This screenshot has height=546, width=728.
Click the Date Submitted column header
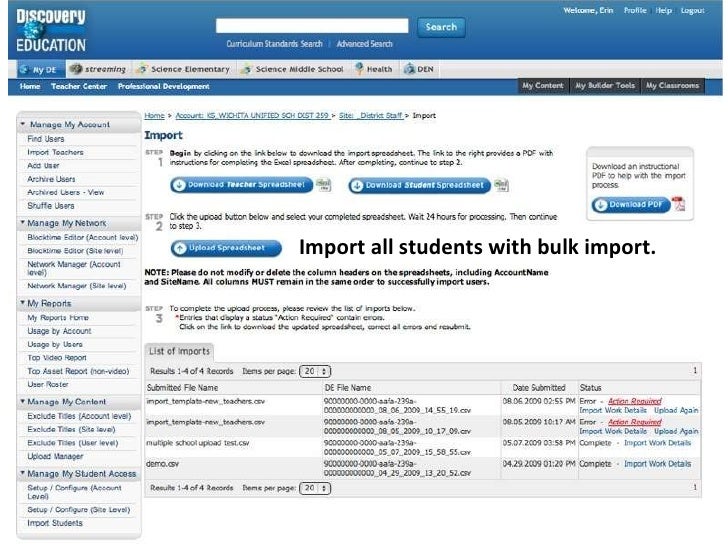coord(539,388)
